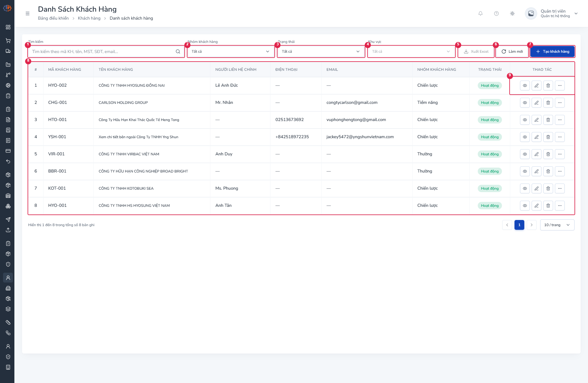View customer HYO-002 details via eye icon
The width and height of the screenshot is (588, 383).
[525, 85]
